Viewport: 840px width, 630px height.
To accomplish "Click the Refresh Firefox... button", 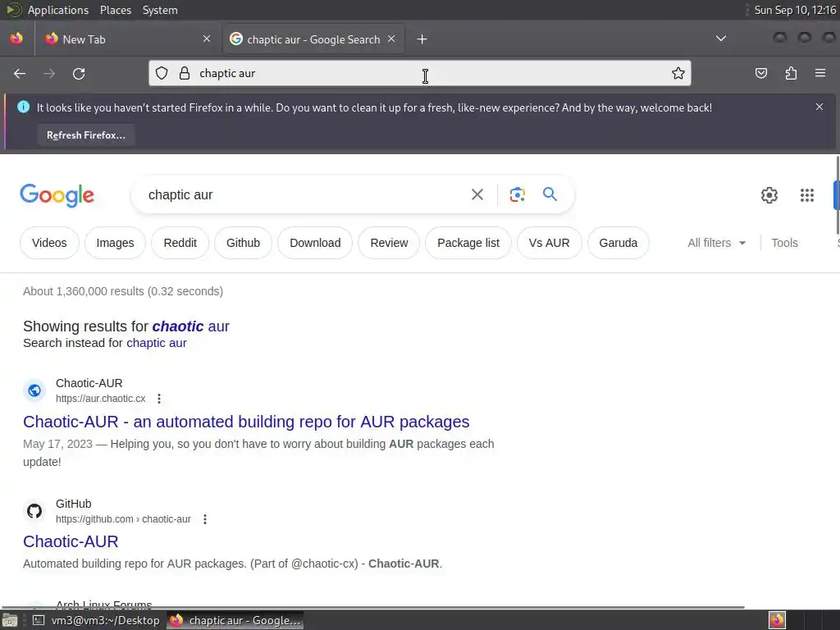I will coord(86,135).
